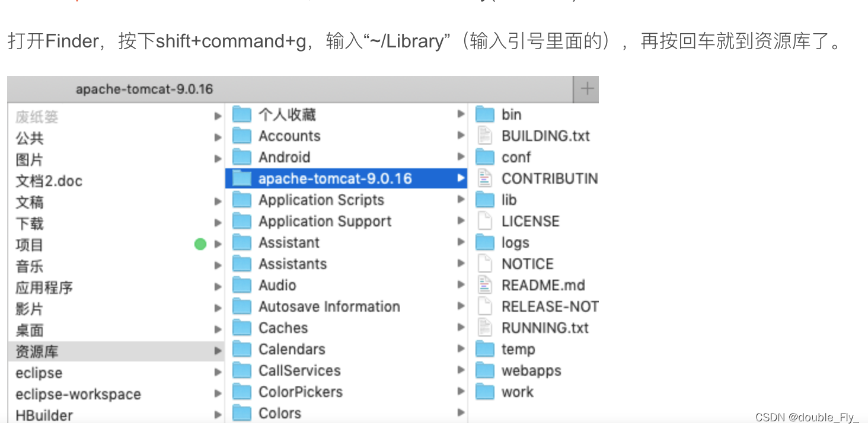Expand the Accounts folder arrow
868x429 pixels.
click(x=461, y=136)
